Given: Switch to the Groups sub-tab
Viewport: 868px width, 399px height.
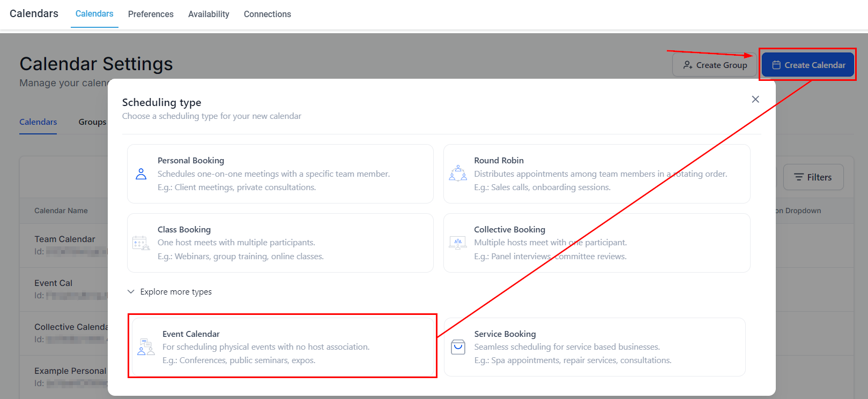Looking at the screenshot, I should 92,122.
